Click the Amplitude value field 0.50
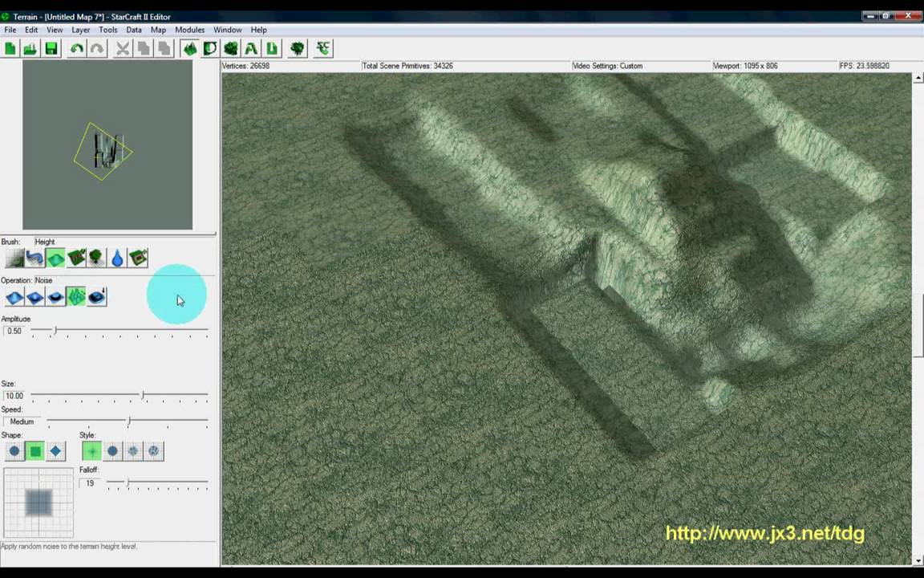Screen dimensions: 924x578 coord(14,332)
